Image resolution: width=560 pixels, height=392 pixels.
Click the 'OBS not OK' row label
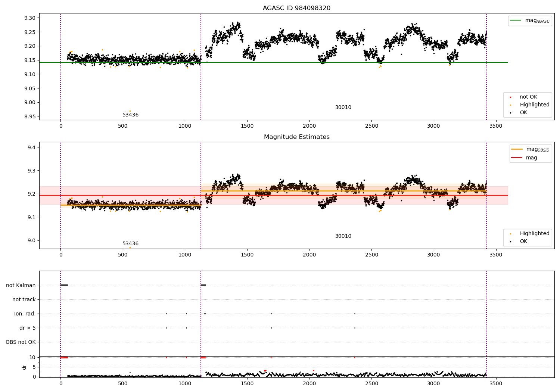coord(21,342)
